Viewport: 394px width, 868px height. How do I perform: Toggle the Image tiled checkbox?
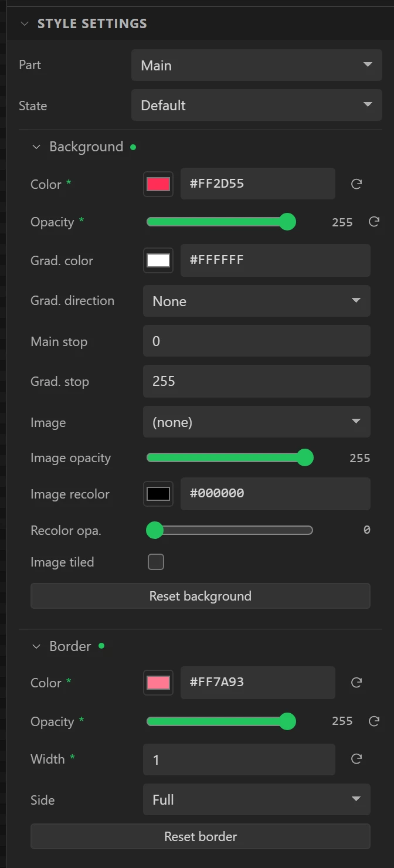coord(156,562)
